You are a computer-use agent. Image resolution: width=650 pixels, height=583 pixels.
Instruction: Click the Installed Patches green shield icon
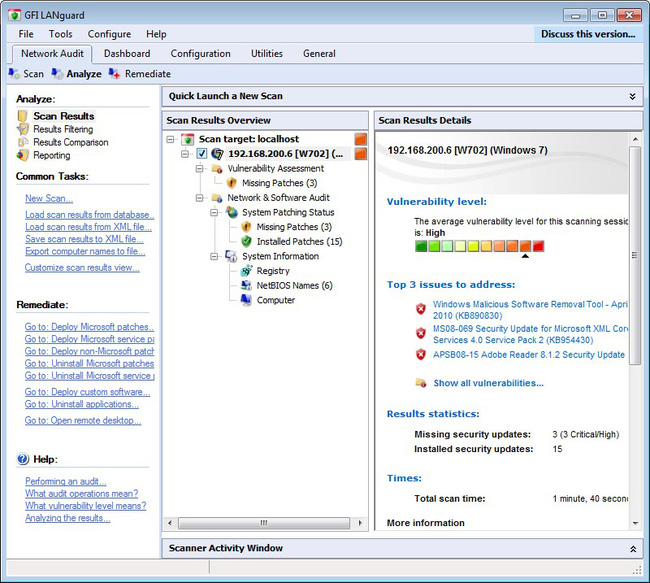click(x=246, y=241)
